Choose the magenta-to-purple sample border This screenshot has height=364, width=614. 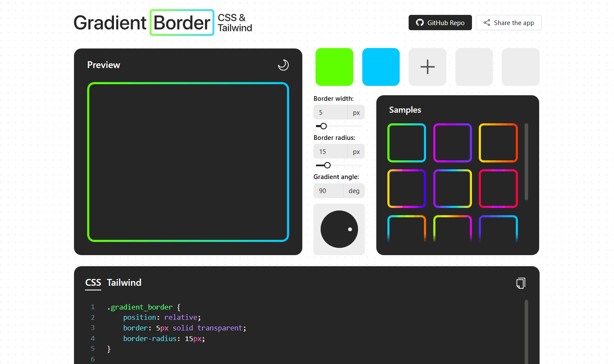452,143
